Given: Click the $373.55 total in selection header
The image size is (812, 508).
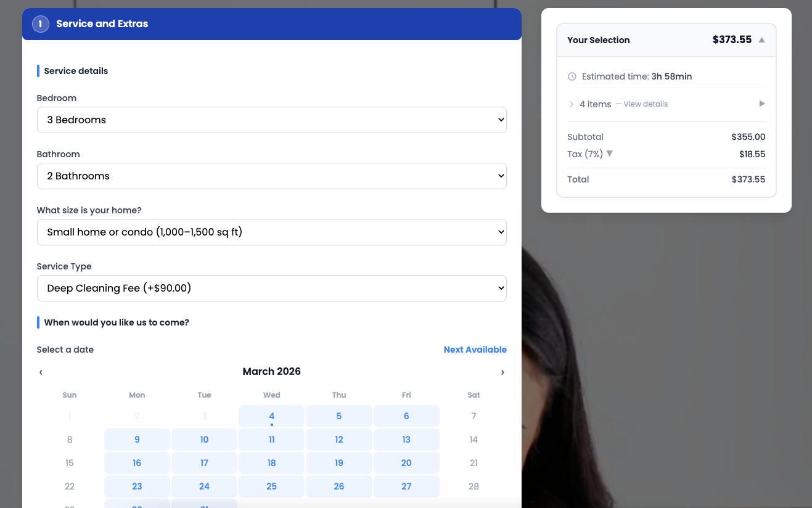Looking at the screenshot, I should 732,40.
